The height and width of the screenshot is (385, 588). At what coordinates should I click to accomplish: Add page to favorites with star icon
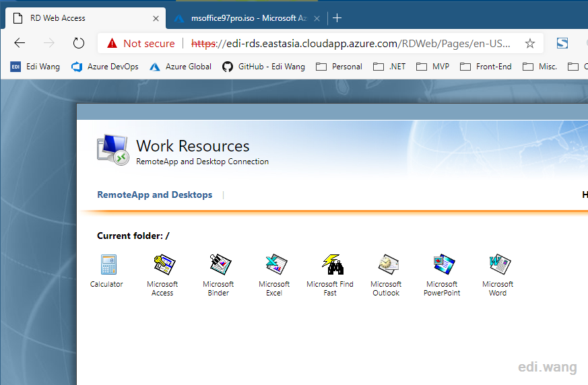coord(529,44)
